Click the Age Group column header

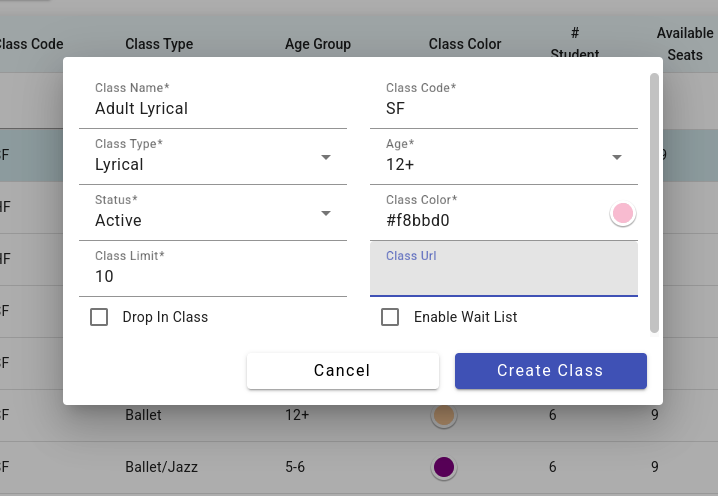pos(318,44)
